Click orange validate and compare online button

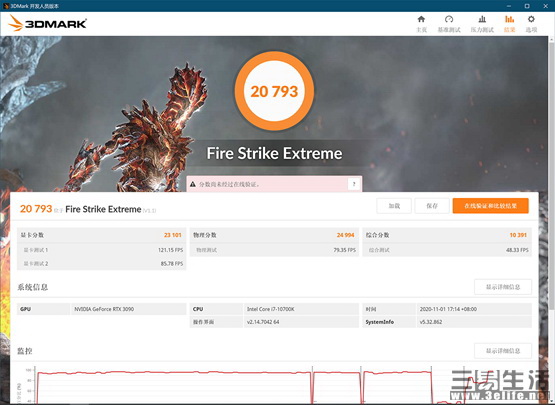(491, 206)
